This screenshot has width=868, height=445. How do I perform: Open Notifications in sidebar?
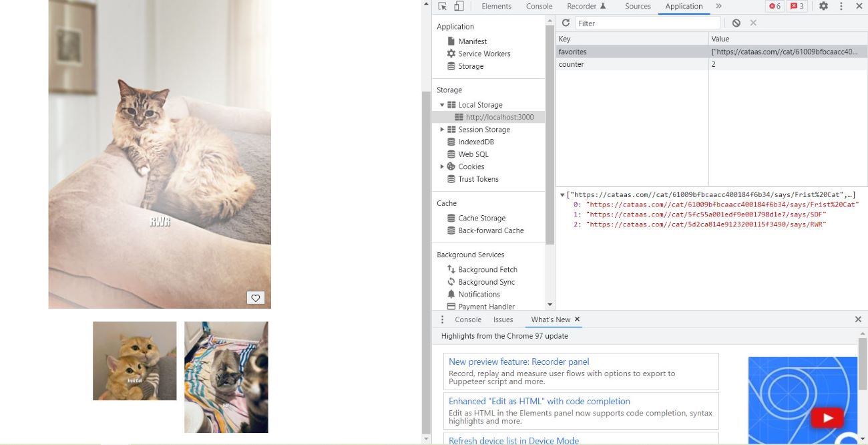[x=479, y=294]
